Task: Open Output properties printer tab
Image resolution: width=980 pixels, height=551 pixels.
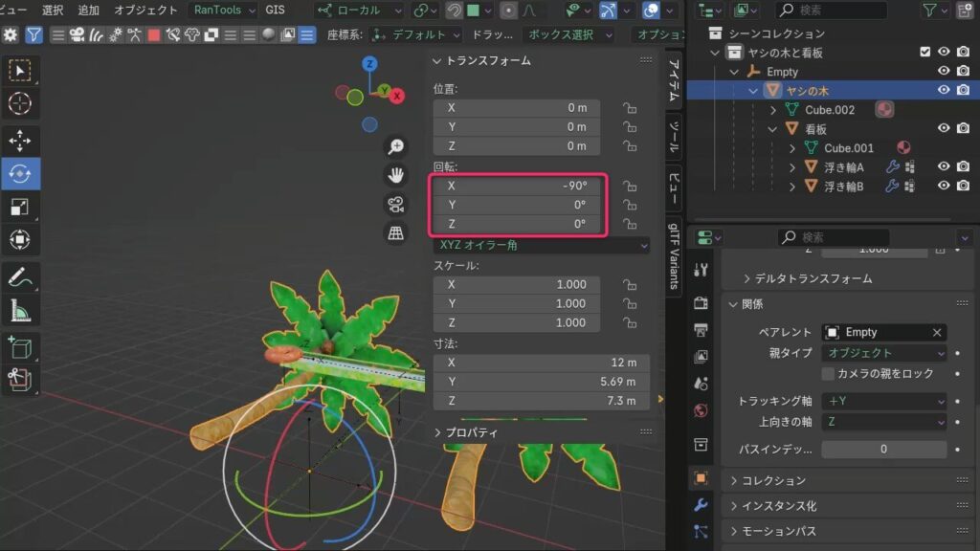Action: pyautogui.click(x=701, y=329)
